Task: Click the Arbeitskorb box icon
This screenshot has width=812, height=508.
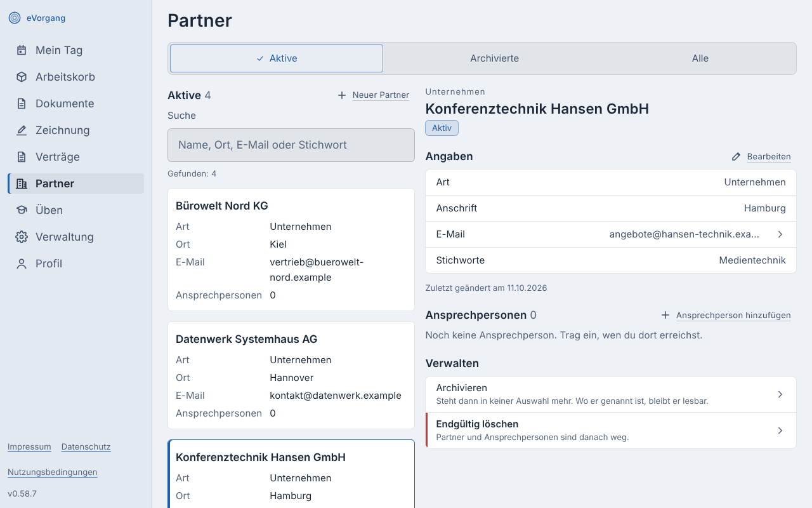Action: (22, 77)
